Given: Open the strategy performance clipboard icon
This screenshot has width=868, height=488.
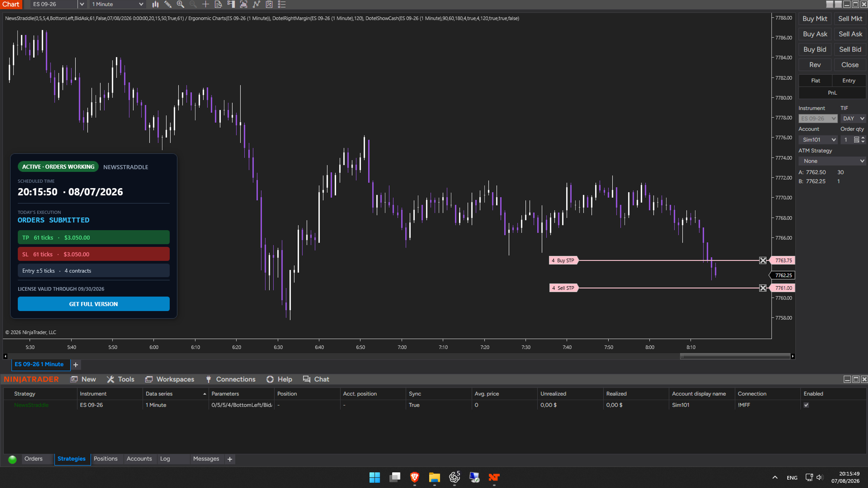Looking at the screenshot, I should 269,4.
